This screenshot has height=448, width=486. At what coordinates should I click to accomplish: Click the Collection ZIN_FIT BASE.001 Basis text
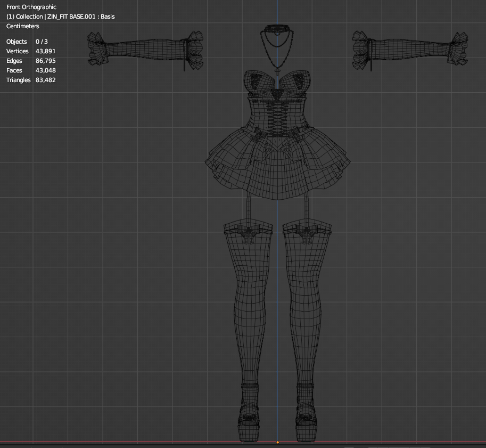click(x=61, y=17)
